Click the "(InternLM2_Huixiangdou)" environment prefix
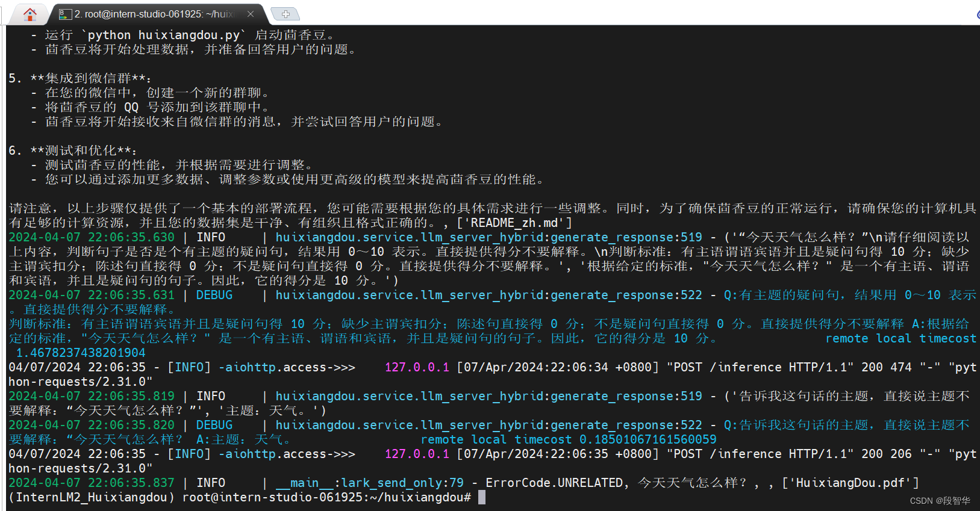980x511 pixels. coord(92,497)
